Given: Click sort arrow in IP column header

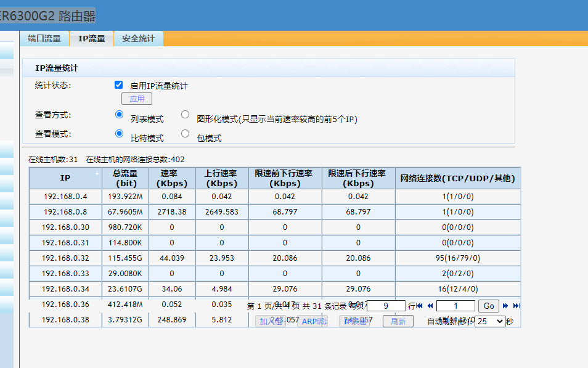Looking at the screenshot, I should pyautogui.click(x=97, y=174).
